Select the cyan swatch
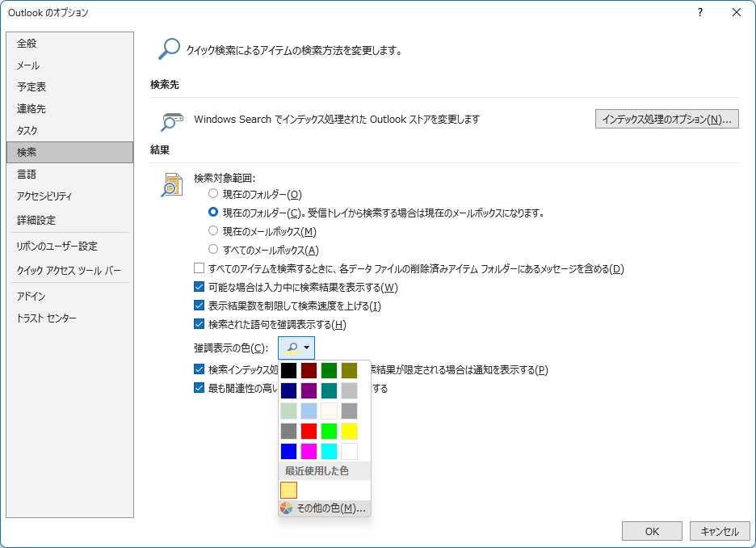This screenshot has height=548, width=756. pyautogui.click(x=330, y=452)
